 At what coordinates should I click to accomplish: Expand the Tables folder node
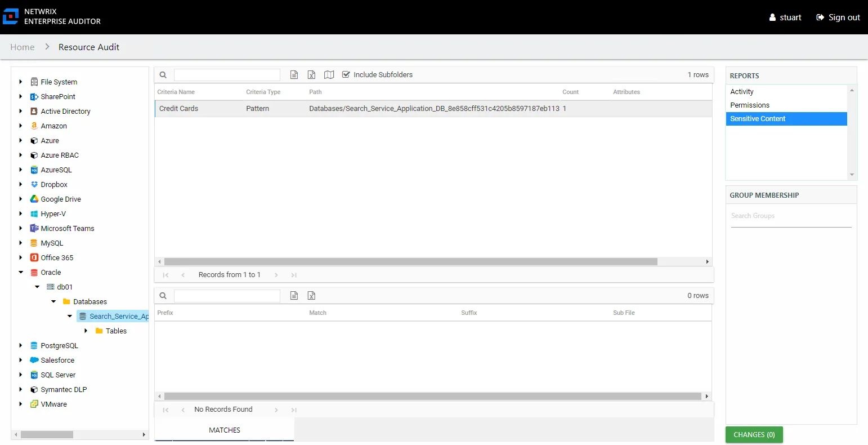coord(86,331)
